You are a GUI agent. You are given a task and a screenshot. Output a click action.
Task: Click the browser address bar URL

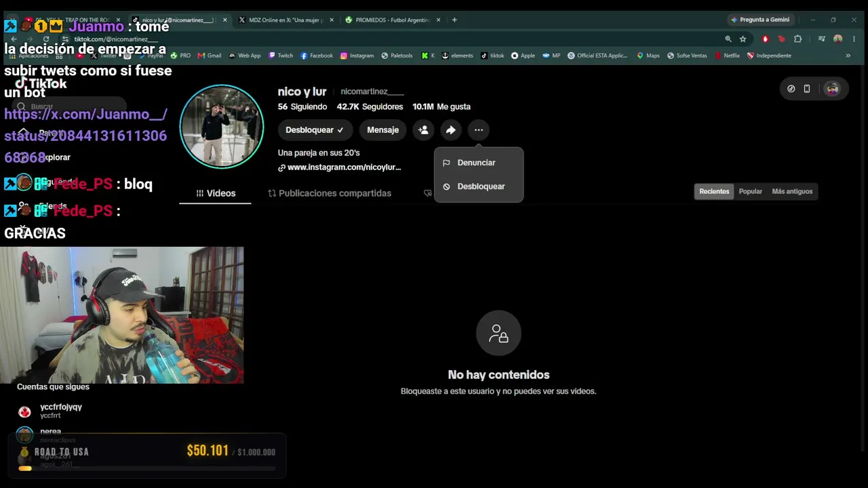pyautogui.click(x=115, y=39)
